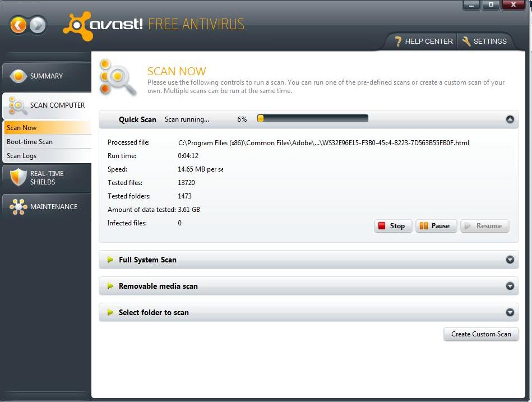Viewport: 532px width, 402px height.
Task: Click the Settings wrench icon
Action: click(466, 41)
